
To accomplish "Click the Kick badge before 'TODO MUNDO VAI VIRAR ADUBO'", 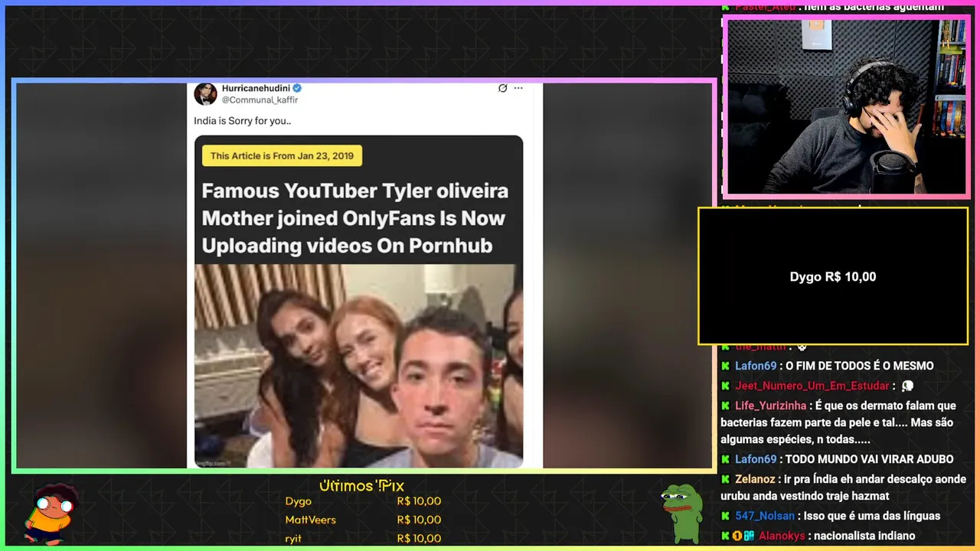I will point(725,459).
